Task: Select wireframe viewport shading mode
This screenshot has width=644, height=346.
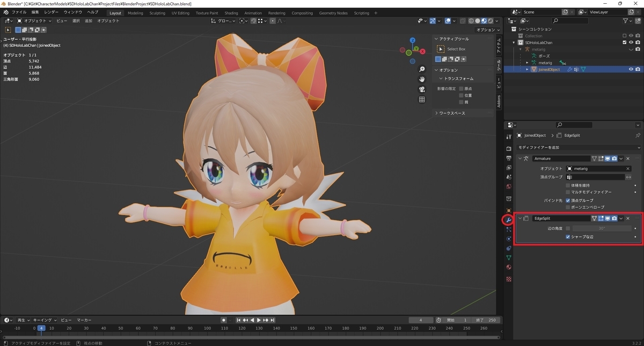Action: point(472,21)
